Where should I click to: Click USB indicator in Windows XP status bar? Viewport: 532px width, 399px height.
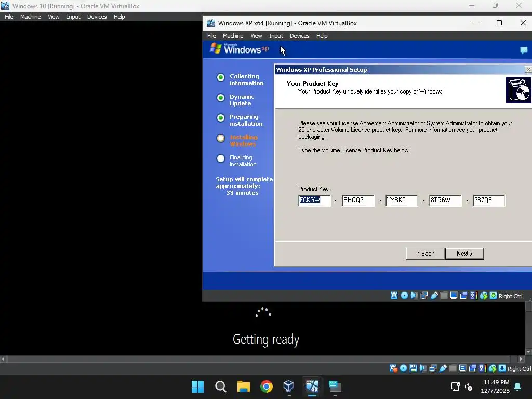point(434,296)
